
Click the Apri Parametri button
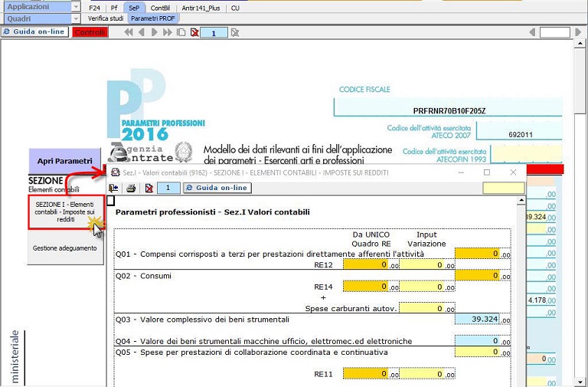pyautogui.click(x=64, y=161)
